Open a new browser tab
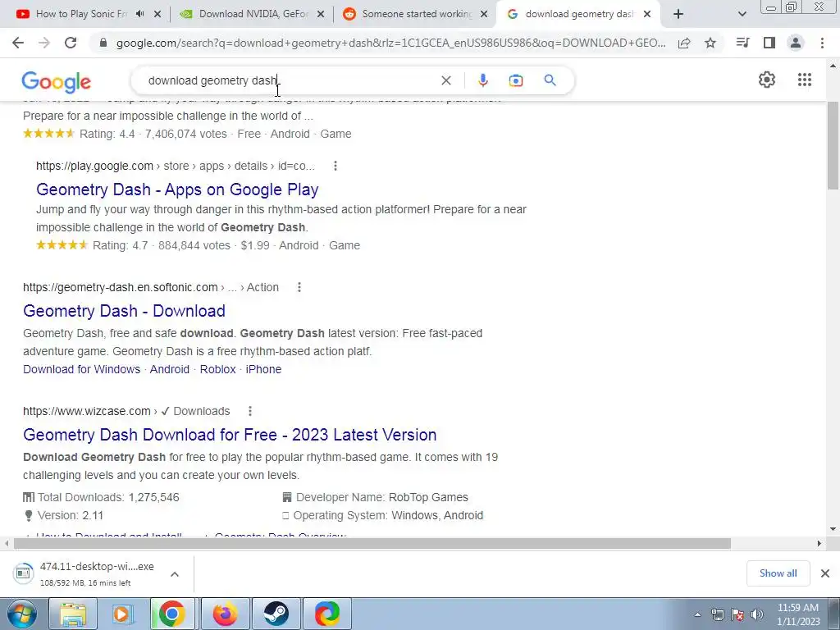Image resolution: width=840 pixels, height=630 pixels. [678, 14]
